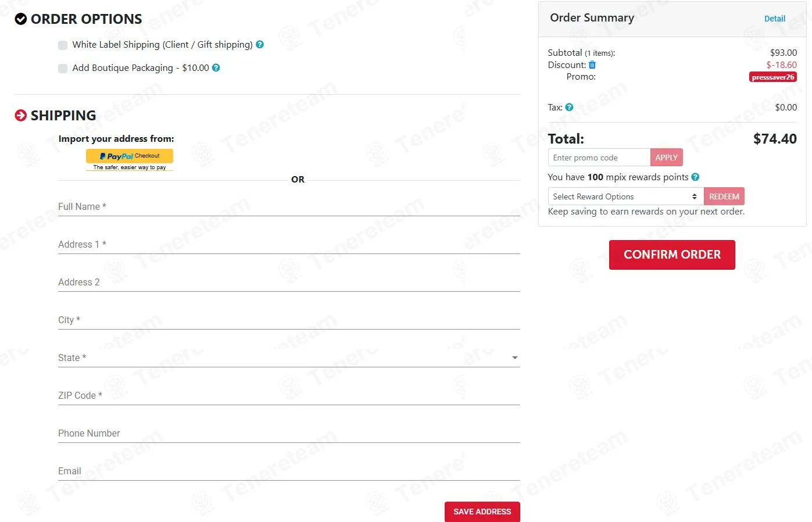Viewport: 812px width, 522px height.
Task: Click the presssaver26 promo code badge
Action: [x=772, y=77]
